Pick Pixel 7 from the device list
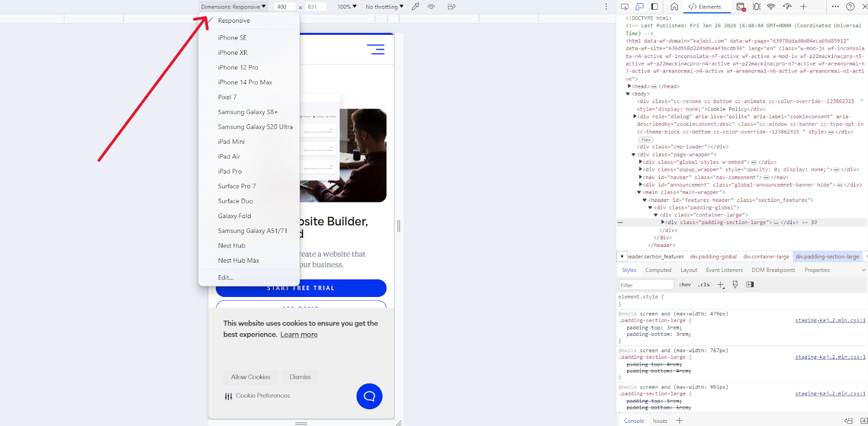The width and height of the screenshot is (868, 426). (249, 97)
